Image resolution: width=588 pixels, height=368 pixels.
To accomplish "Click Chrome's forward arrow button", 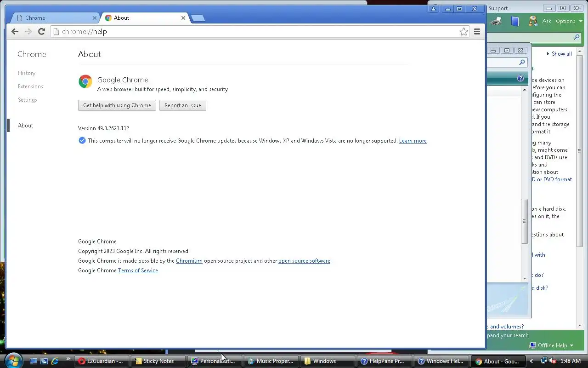I will tap(28, 31).
